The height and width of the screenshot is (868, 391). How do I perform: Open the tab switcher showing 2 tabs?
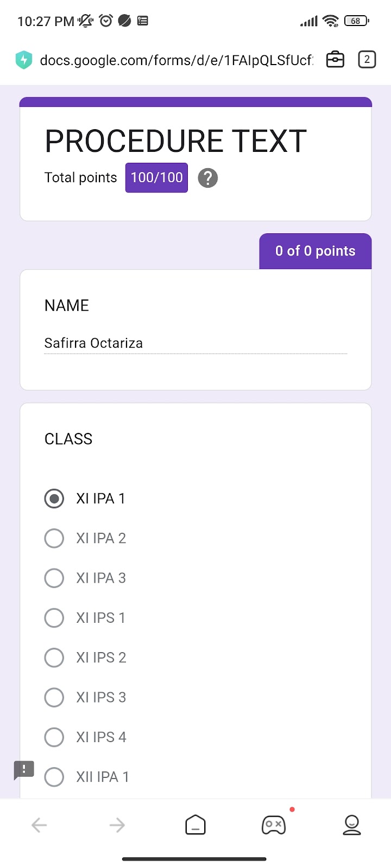click(367, 60)
